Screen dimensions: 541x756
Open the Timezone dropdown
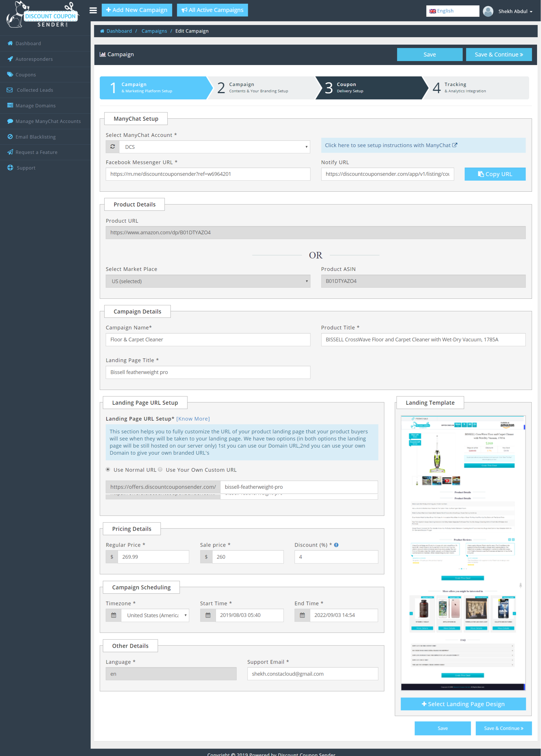coord(155,615)
